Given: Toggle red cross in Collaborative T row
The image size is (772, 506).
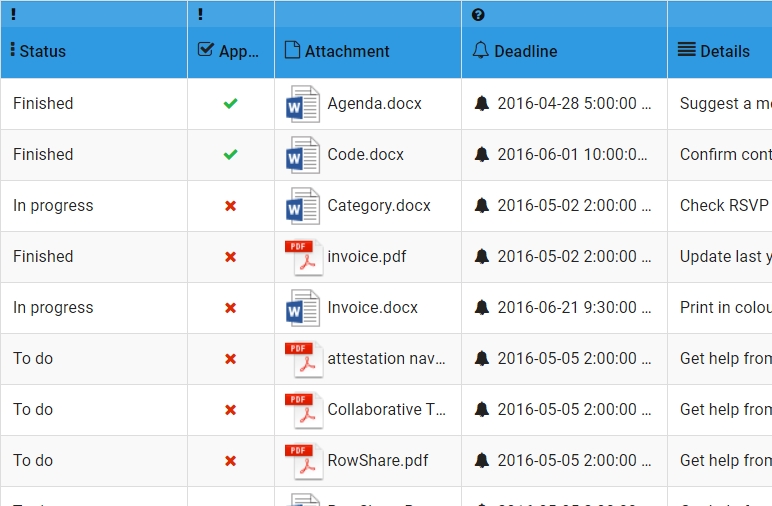Looking at the screenshot, I should click(x=230, y=410).
